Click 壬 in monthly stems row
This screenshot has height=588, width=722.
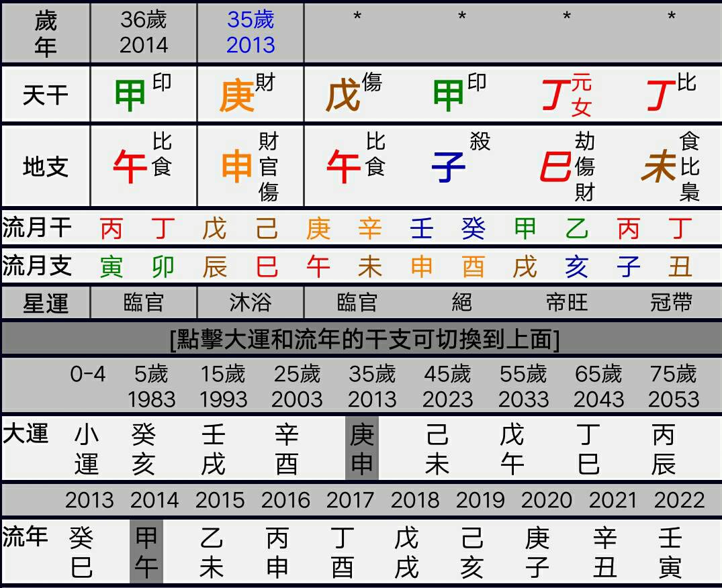point(421,228)
